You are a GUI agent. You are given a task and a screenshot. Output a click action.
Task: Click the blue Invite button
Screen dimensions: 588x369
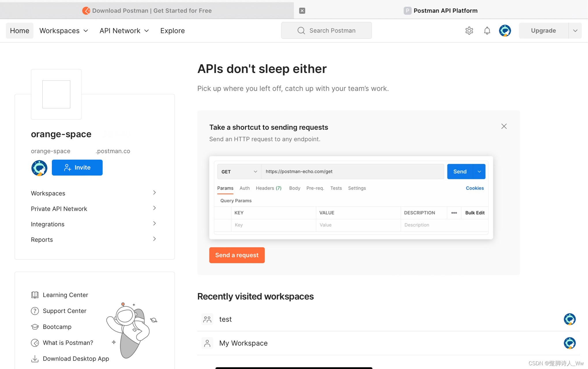click(77, 167)
